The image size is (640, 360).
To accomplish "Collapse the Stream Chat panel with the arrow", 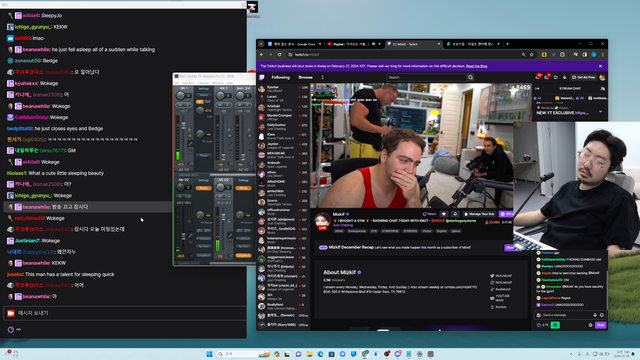I will coord(537,89).
